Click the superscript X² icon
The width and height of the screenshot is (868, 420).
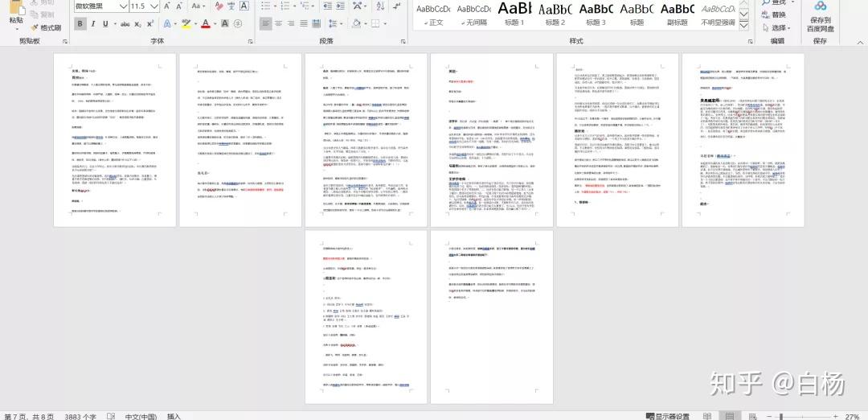(x=150, y=24)
